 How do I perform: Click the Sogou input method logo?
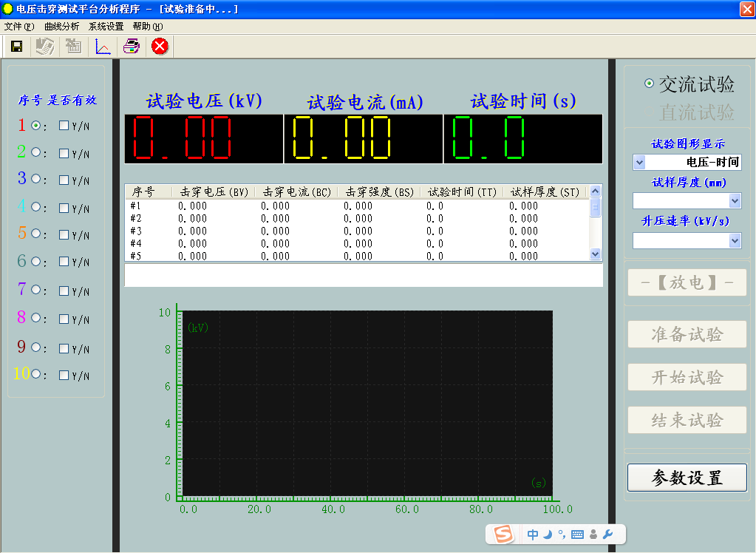point(503,535)
